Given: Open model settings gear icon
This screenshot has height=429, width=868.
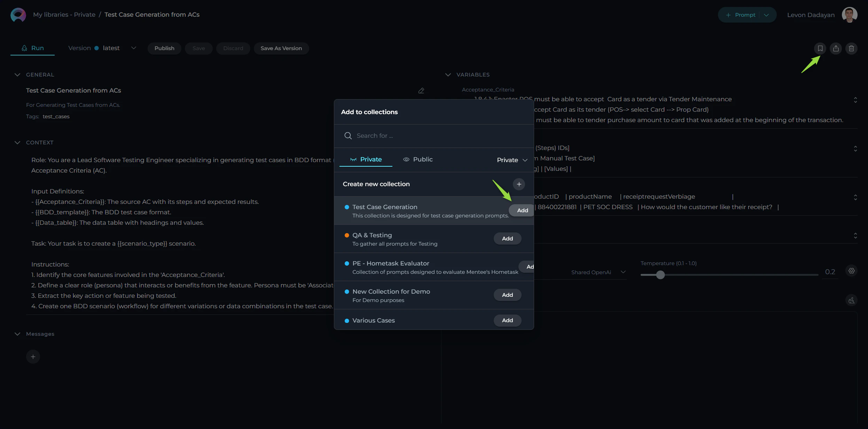Looking at the screenshot, I should click(x=851, y=271).
